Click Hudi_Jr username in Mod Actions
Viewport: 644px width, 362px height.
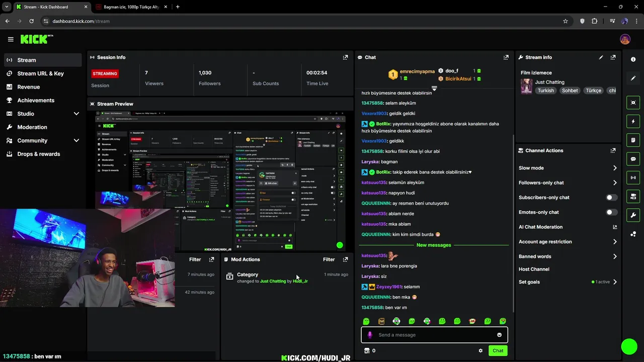coord(300,281)
